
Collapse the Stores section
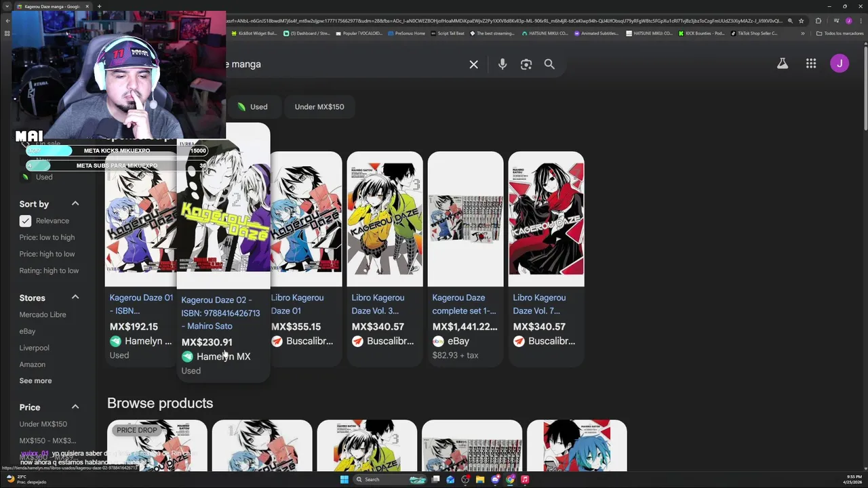(x=75, y=297)
